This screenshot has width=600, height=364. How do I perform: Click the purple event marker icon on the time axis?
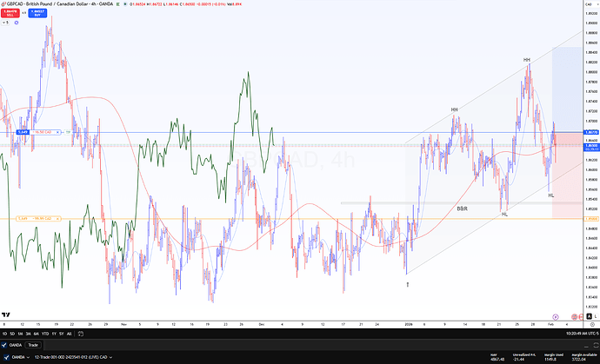coord(556,317)
